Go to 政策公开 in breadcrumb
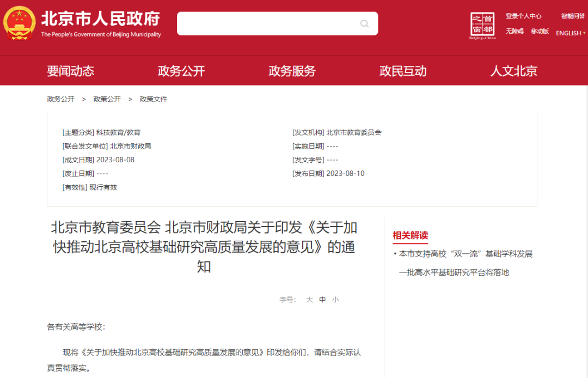The height and width of the screenshot is (378, 588). point(107,99)
